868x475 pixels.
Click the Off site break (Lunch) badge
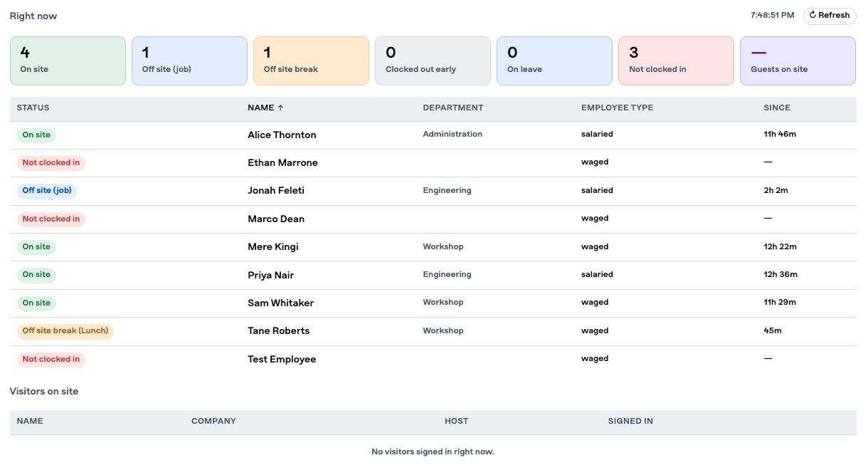click(65, 331)
